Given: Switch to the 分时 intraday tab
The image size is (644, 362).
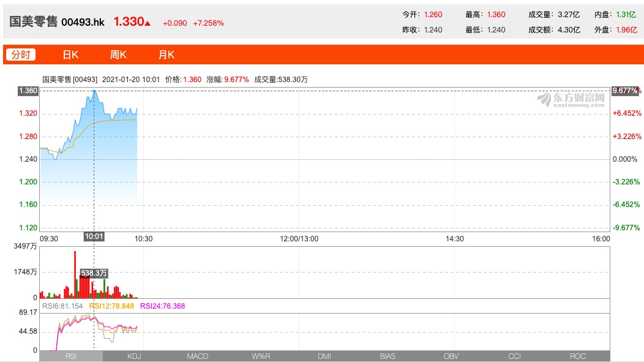Looking at the screenshot, I should coord(21,55).
